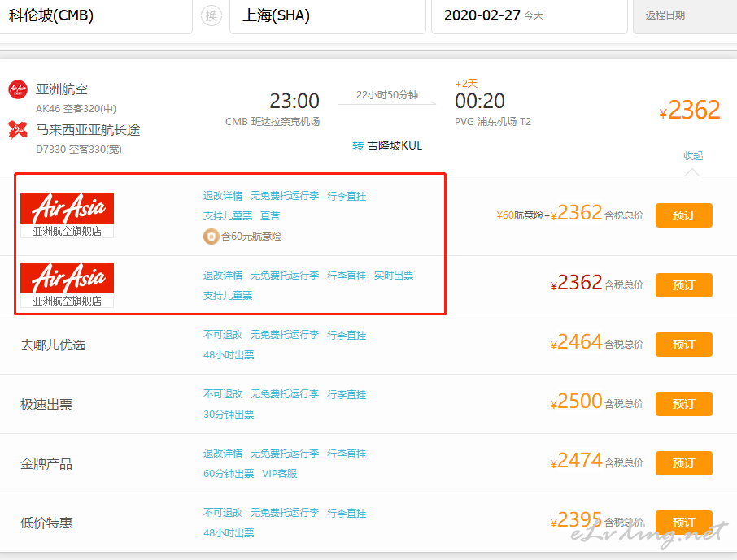Click the flight number AK46 空客320(中)

[76, 109]
